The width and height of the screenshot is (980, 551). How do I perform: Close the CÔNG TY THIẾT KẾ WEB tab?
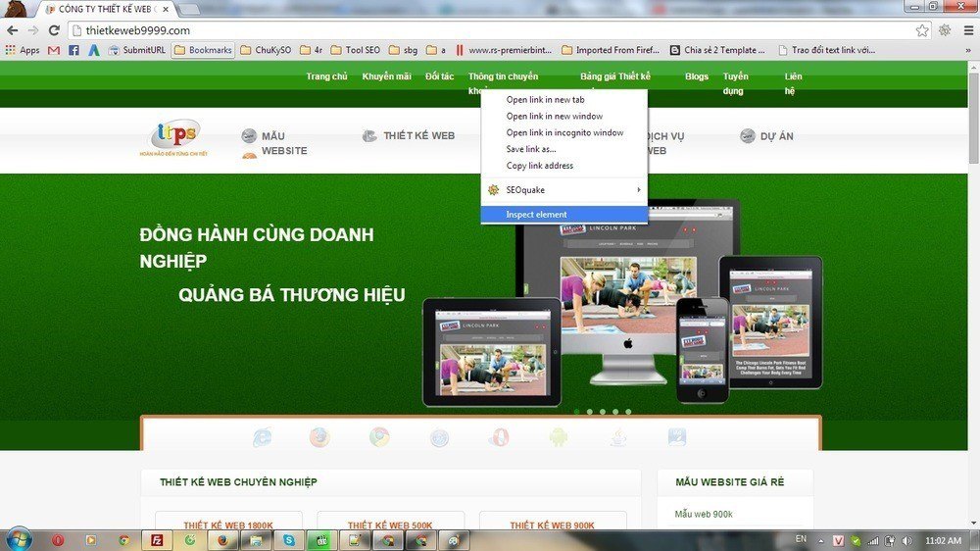[166, 10]
